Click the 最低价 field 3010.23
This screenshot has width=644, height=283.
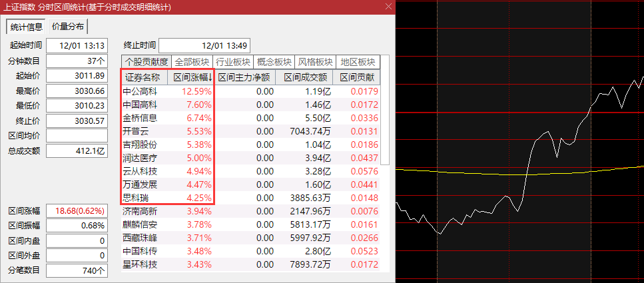[x=77, y=106]
